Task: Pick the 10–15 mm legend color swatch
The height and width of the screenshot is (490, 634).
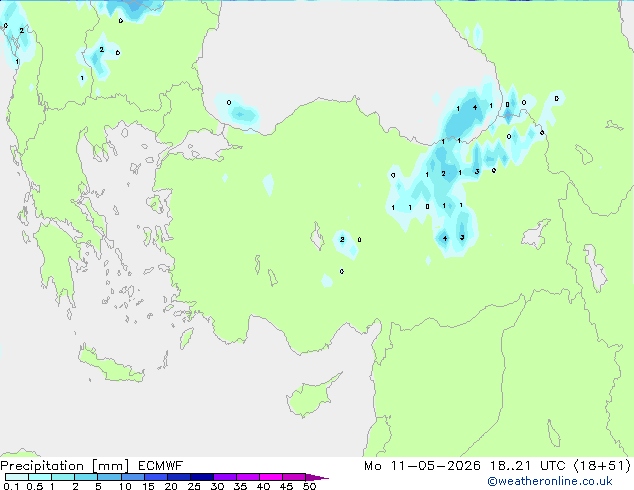Action: point(132,477)
